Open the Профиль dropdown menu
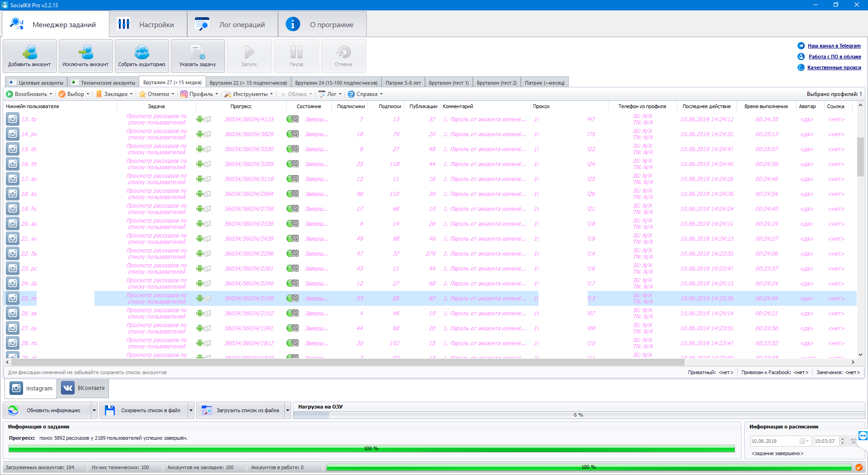 [199, 94]
